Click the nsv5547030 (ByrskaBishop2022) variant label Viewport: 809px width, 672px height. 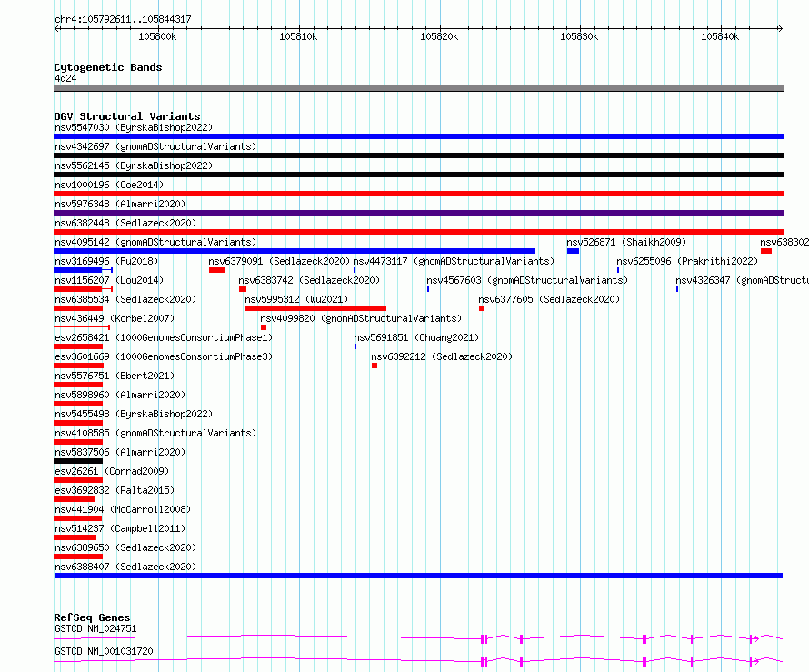[x=134, y=127]
